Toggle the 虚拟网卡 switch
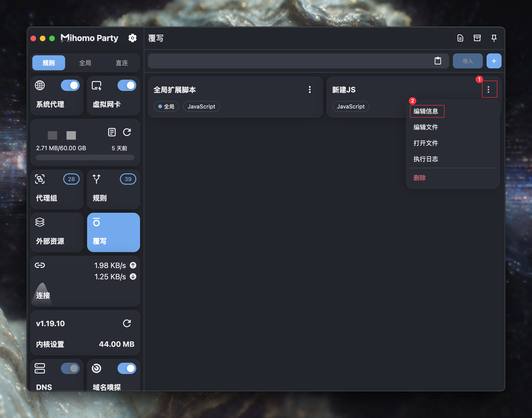The height and width of the screenshot is (418, 532). pos(127,86)
